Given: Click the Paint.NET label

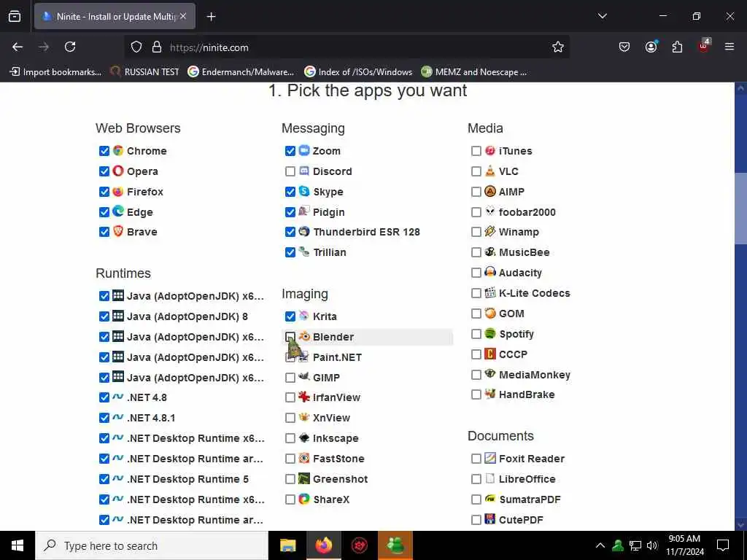Looking at the screenshot, I should click(x=337, y=357).
